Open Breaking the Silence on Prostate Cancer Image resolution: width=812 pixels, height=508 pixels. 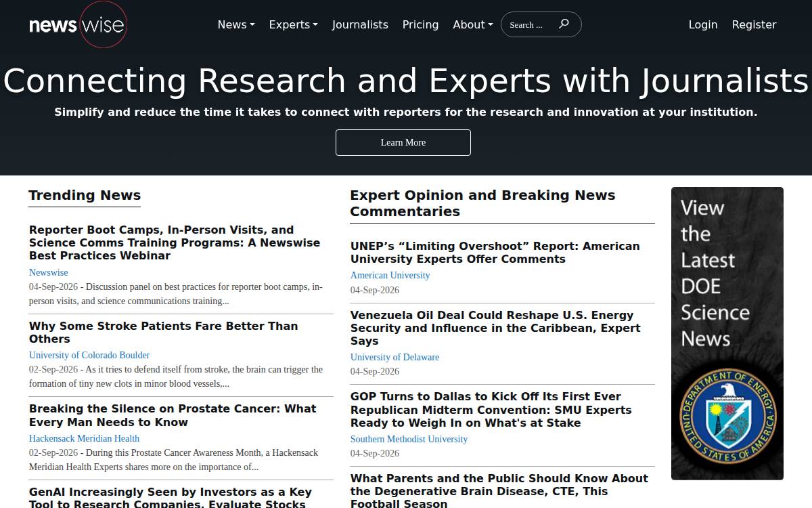[173, 415]
